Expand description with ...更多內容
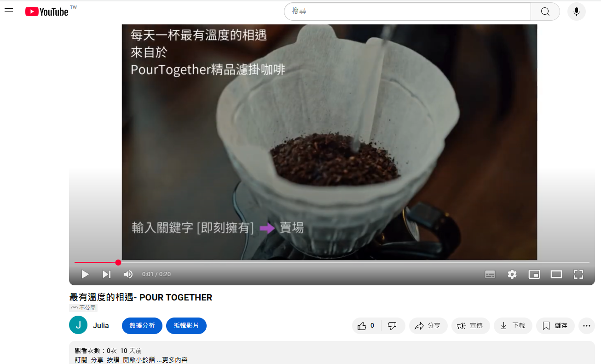Screen dimensions: 601x364 [172, 360]
